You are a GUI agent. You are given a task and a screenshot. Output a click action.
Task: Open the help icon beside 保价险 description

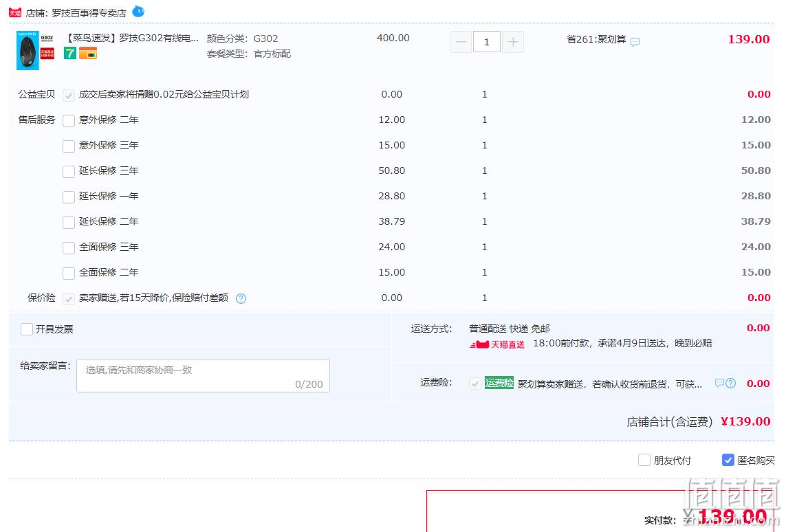click(x=241, y=298)
